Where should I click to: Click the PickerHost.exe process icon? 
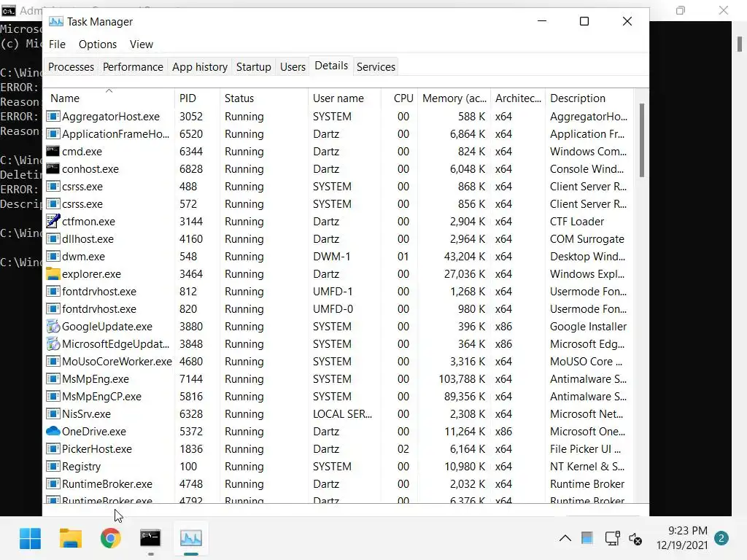tap(53, 449)
